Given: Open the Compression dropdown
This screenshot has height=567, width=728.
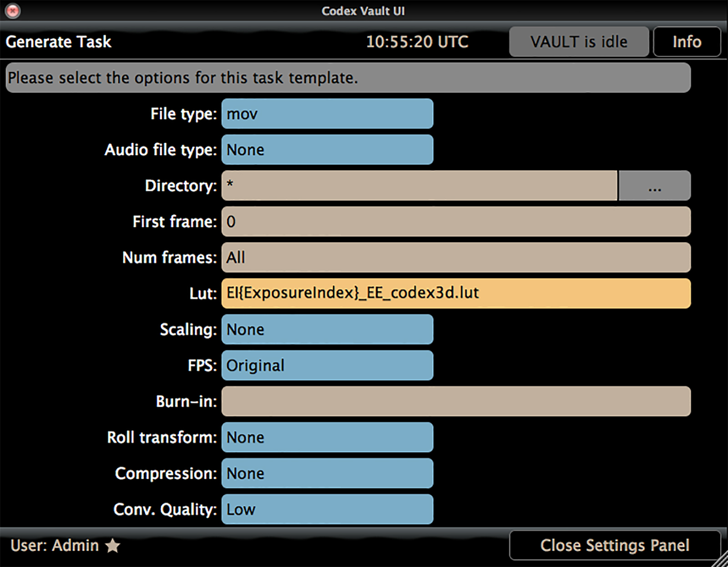Looking at the screenshot, I should [327, 473].
